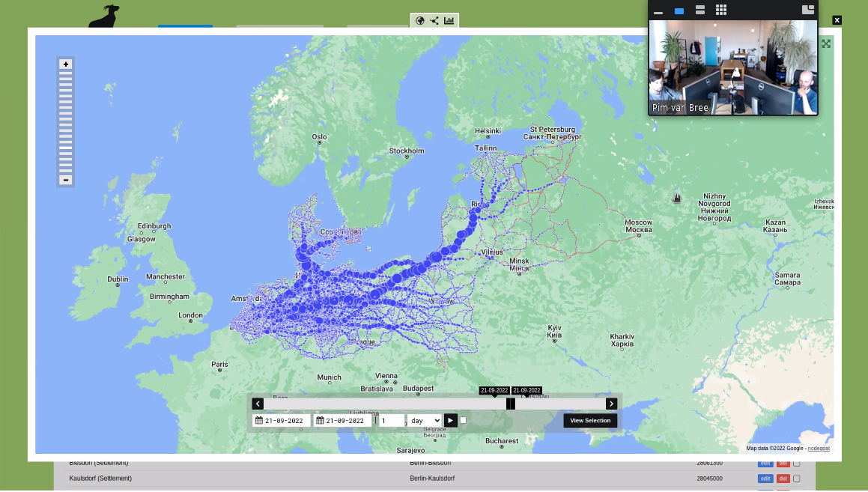Pop out the video window layout icon
Viewport: 868px width, 492px height.
[808, 10]
